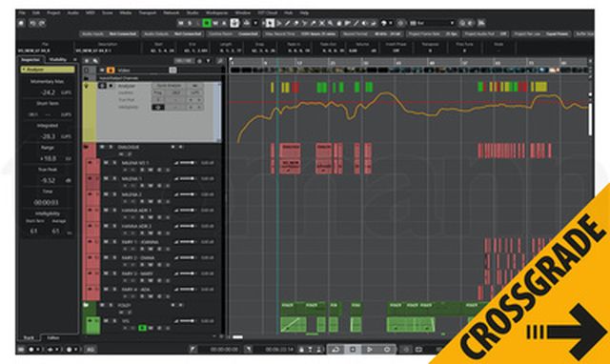Viewport: 610px width, 364px height.
Task: Mute the MILENA 1 track
Action: tap(106, 178)
